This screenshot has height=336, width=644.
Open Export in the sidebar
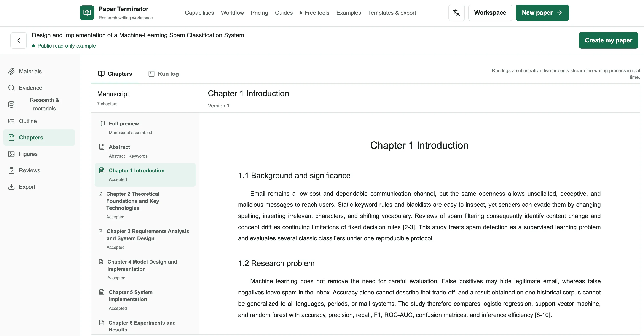click(x=39, y=187)
